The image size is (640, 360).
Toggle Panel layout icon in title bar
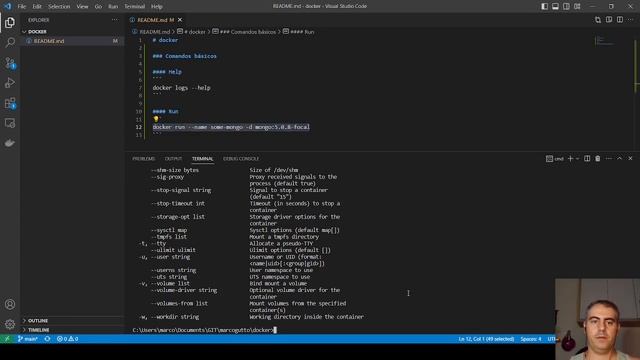pos(556,6)
